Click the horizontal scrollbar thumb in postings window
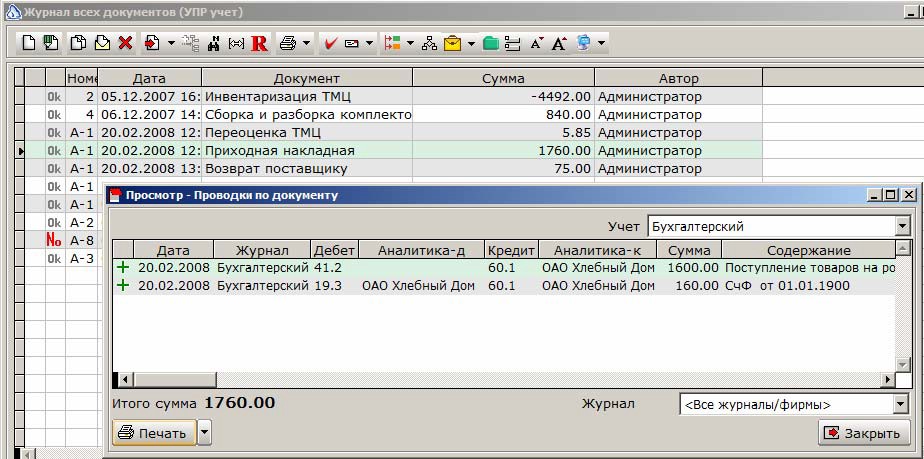Screen dimensions: 924x459 click(x=176, y=379)
